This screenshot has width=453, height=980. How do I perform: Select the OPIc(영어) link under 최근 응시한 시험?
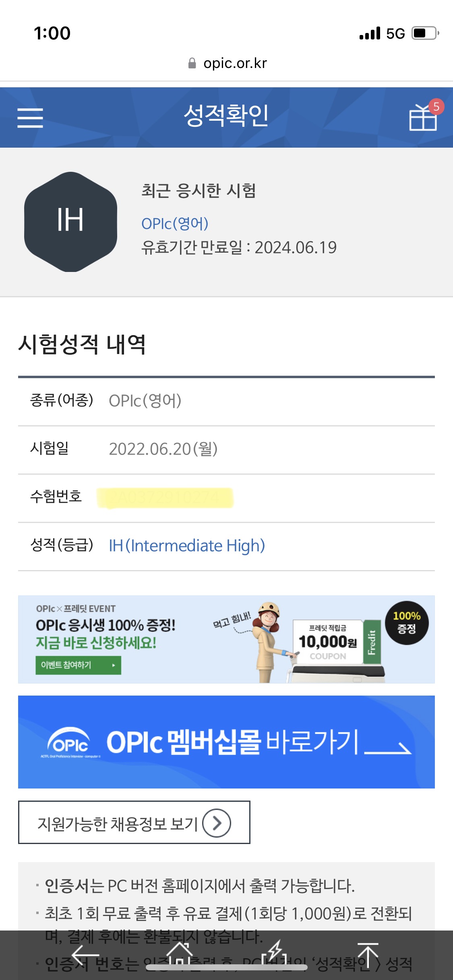(175, 224)
